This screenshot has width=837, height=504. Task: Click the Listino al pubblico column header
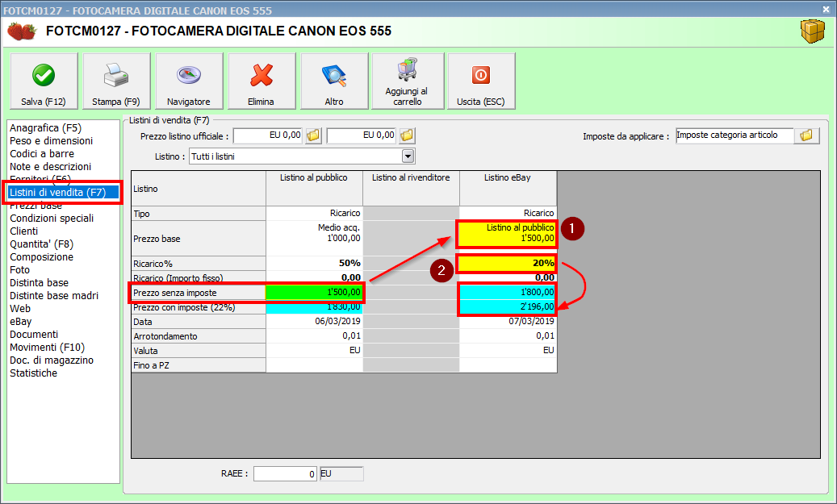coord(314,188)
